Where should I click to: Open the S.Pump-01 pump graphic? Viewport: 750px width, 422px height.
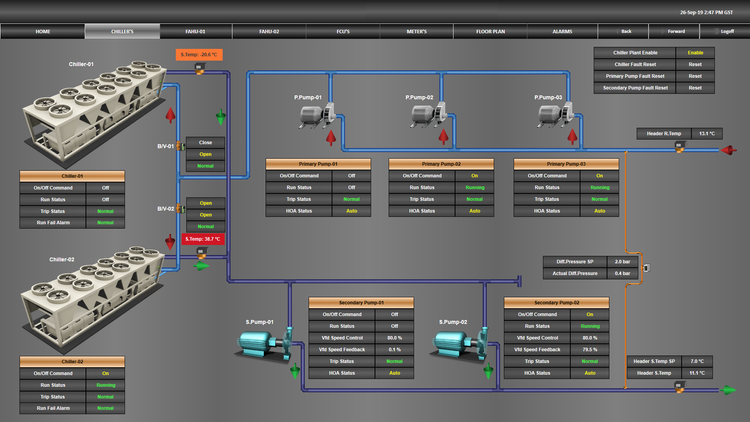(x=265, y=344)
